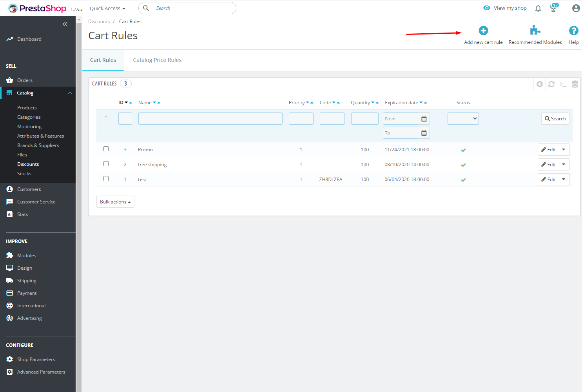
Task: Click the add new item icon in table header
Action: (540, 84)
